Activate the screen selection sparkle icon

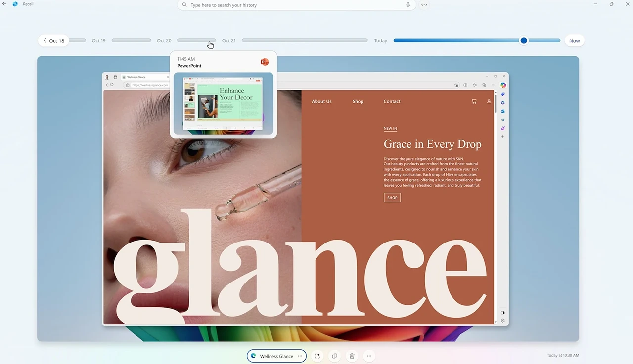(x=317, y=356)
